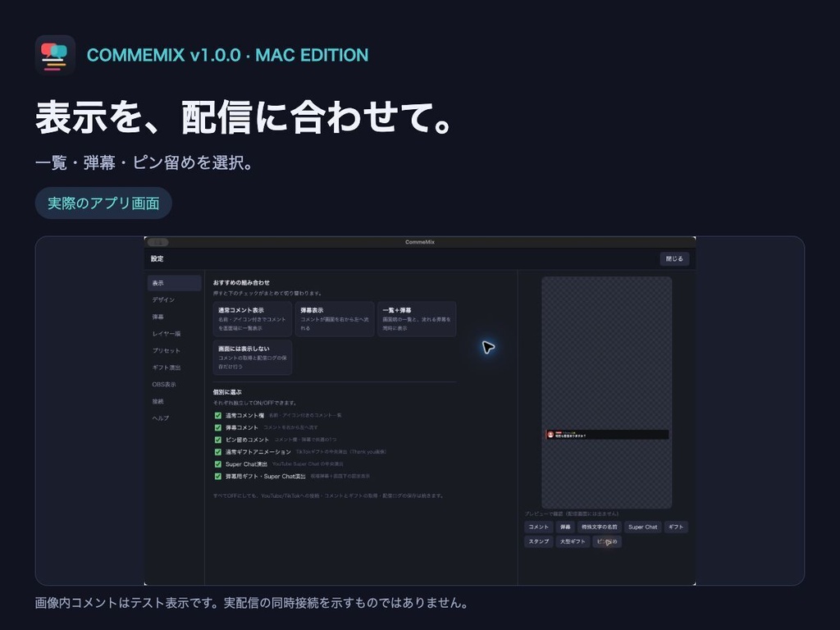Open the 接続 settings tab
Viewport: 840px width, 630px height.
pyautogui.click(x=174, y=401)
